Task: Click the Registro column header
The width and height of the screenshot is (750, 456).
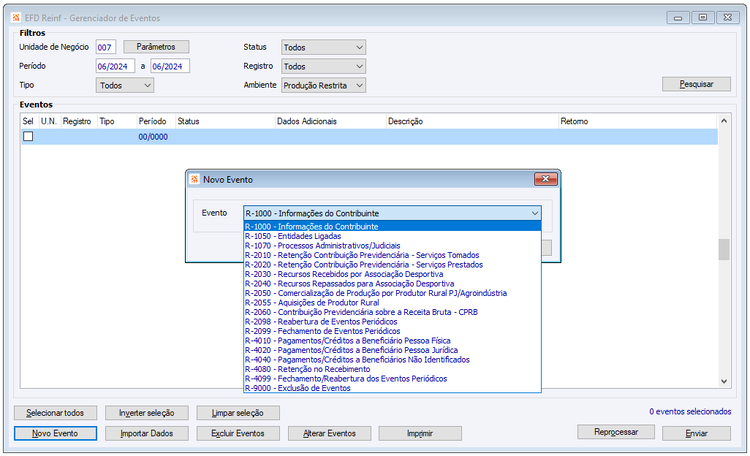Action: click(77, 122)
